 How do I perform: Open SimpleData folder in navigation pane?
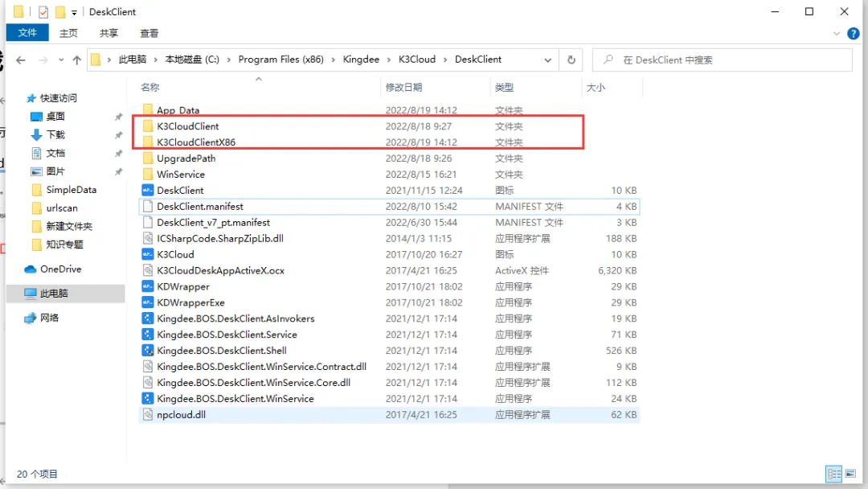click(71, 189)
